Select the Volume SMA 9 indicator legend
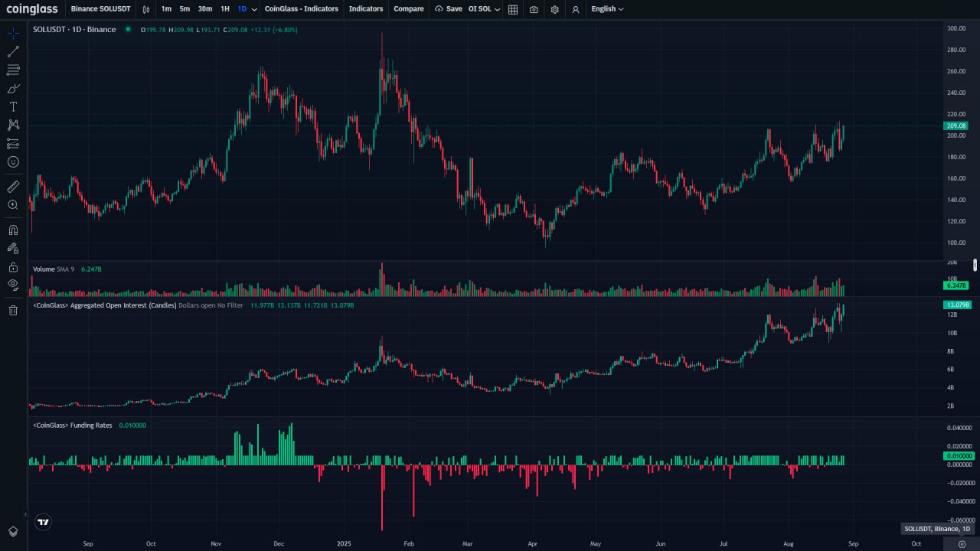Image resolution: width=980 pixels, height=551 pixels. point(54,269)
